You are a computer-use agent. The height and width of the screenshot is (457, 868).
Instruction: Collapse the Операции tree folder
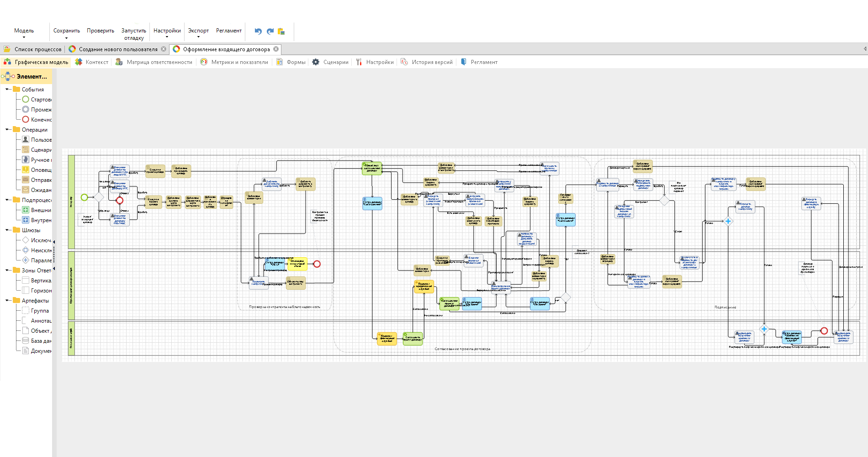(7, 129)
